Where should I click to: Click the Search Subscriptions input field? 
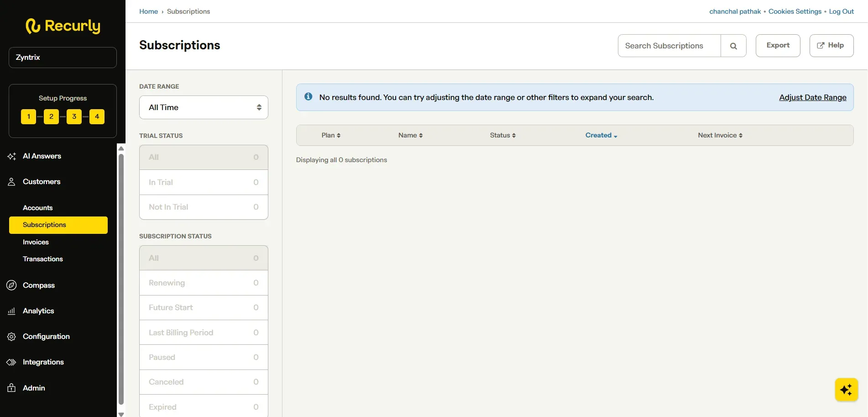tap(669, 45)
